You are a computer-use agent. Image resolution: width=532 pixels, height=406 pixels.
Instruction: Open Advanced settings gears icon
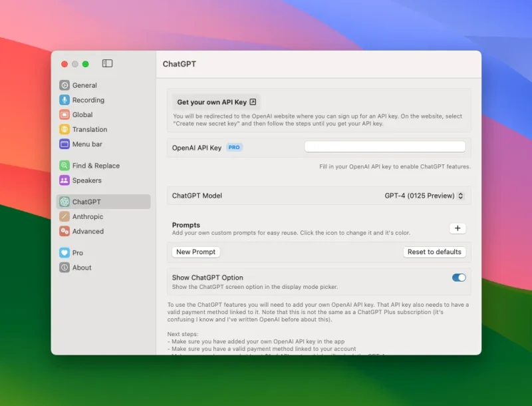(x=65, y=231)
